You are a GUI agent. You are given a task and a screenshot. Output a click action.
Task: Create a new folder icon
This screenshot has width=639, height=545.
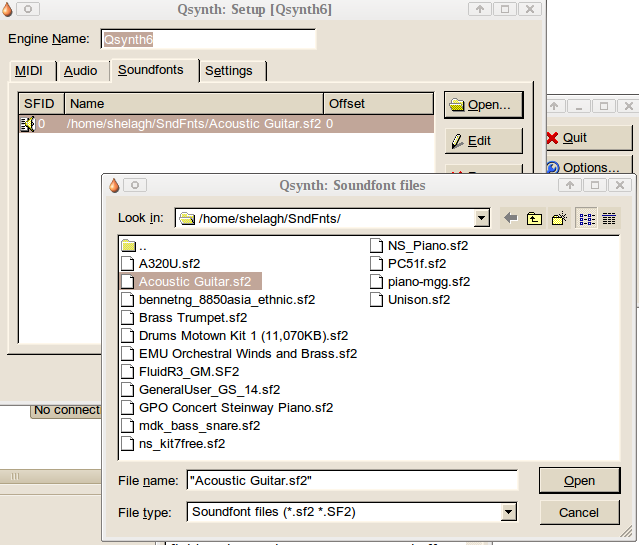(559, 218)
